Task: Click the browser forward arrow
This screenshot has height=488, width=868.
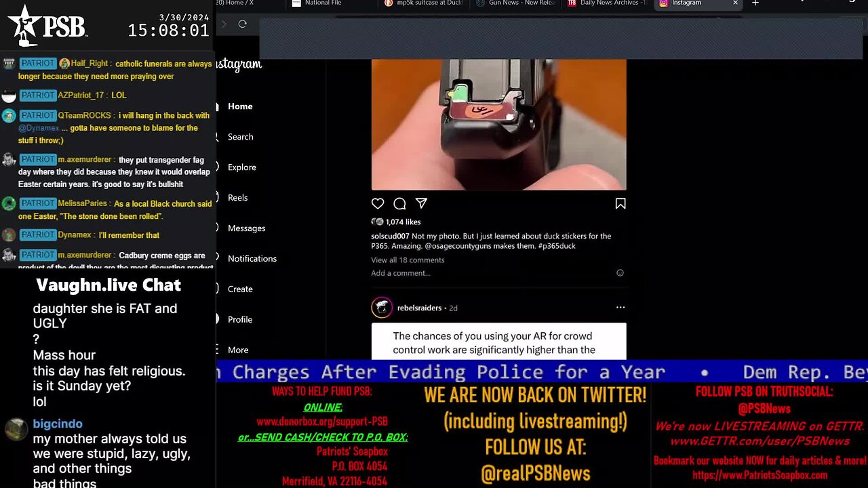Action: coord(224,24)
